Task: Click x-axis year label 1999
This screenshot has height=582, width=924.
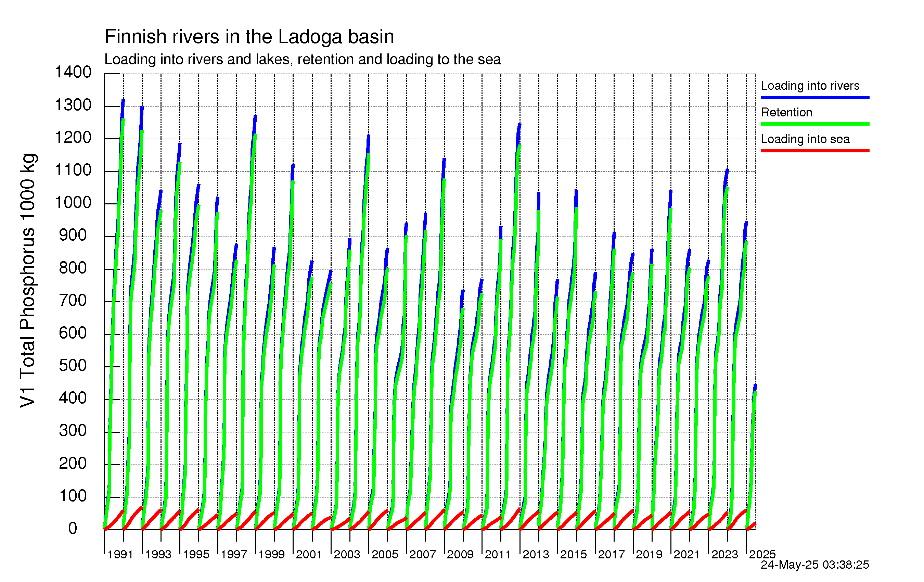Action: pos(271,554)
